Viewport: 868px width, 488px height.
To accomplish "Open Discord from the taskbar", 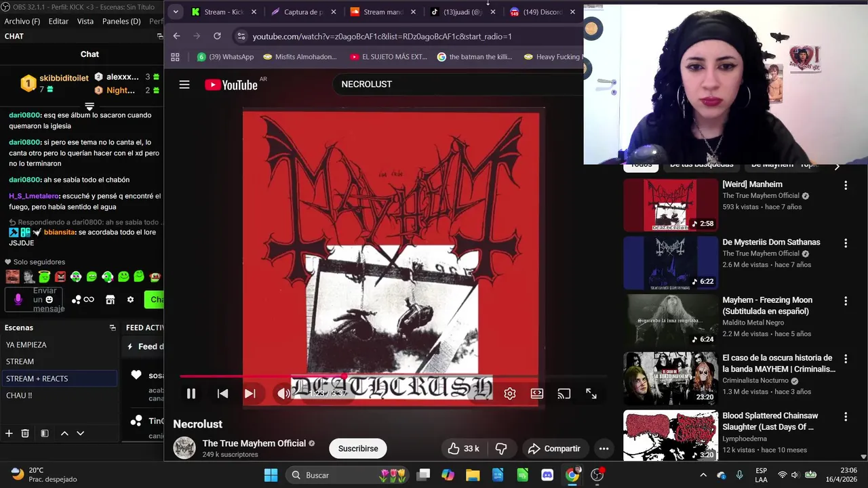I will [x=547, y=475].
